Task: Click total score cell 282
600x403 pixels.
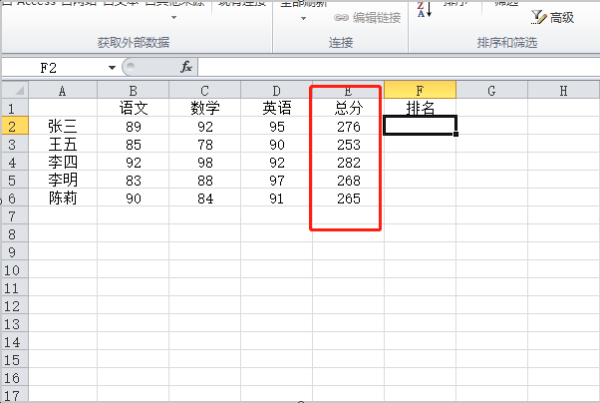Action: pyautogui.click(x=348, y=162)
